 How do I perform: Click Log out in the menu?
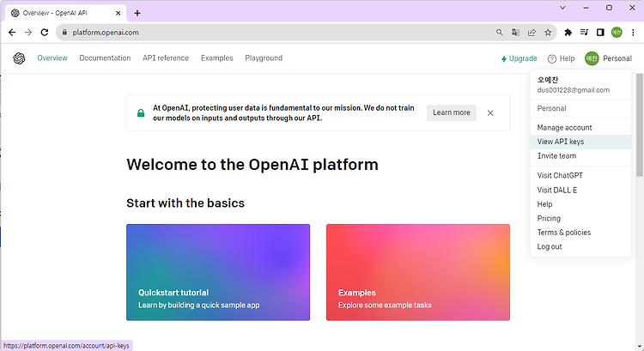click(580, 246)
